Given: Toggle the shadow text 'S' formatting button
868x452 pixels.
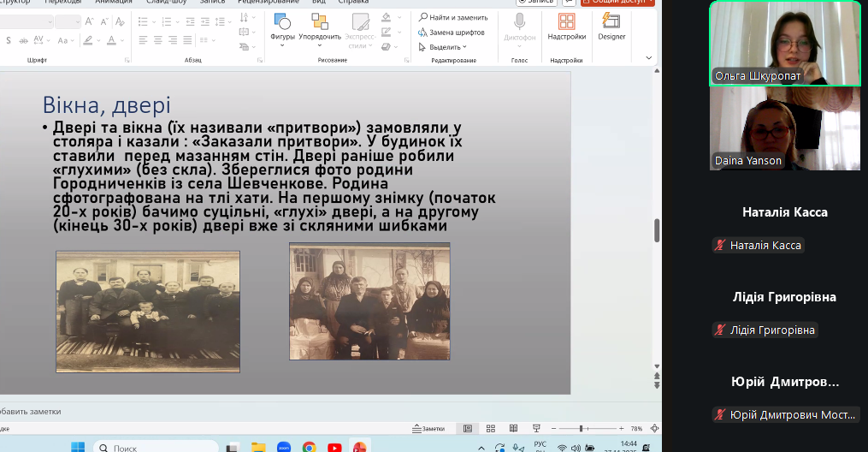Looking at the screenshot, I should tap(7, 40).
